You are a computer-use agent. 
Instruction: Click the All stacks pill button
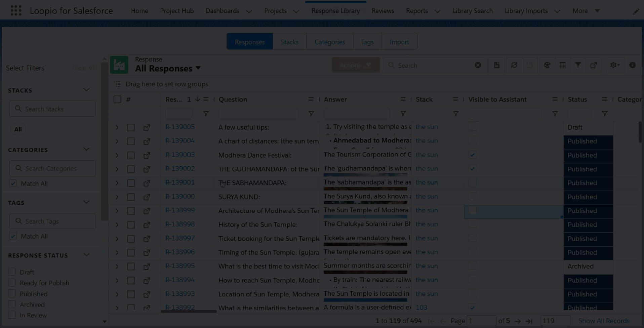[x=18, y=129]
